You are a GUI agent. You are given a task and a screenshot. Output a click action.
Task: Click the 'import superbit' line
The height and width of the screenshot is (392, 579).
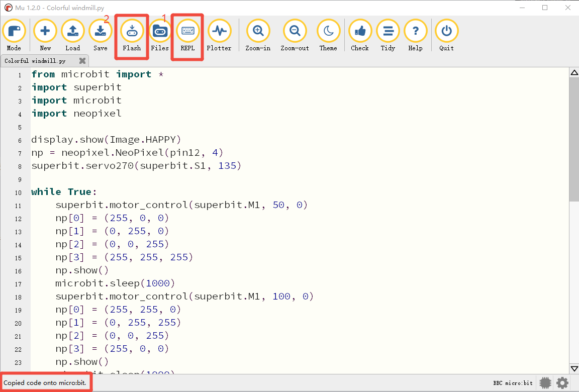coord(76,87)
